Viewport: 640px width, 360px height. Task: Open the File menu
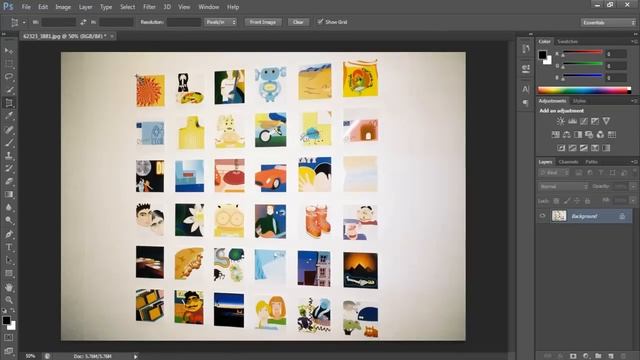pyautogui.click(x=26, y=7)
